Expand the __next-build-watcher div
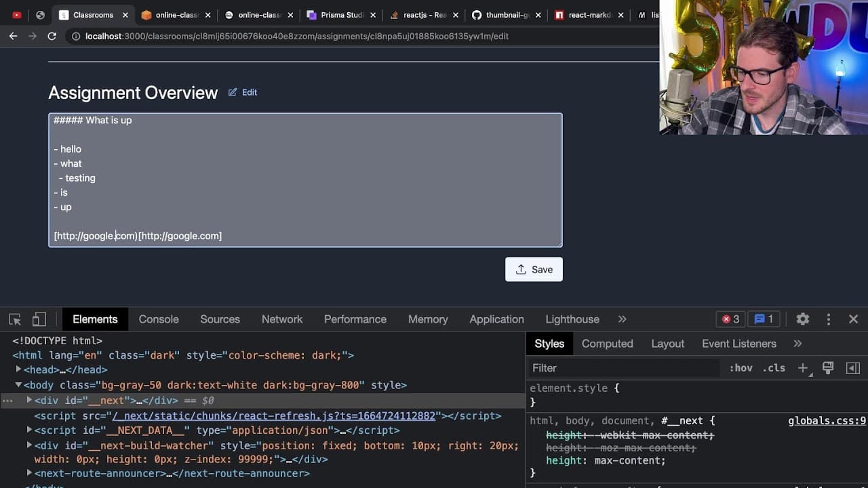This screenshot has width=868, height=488. point(29,445)
